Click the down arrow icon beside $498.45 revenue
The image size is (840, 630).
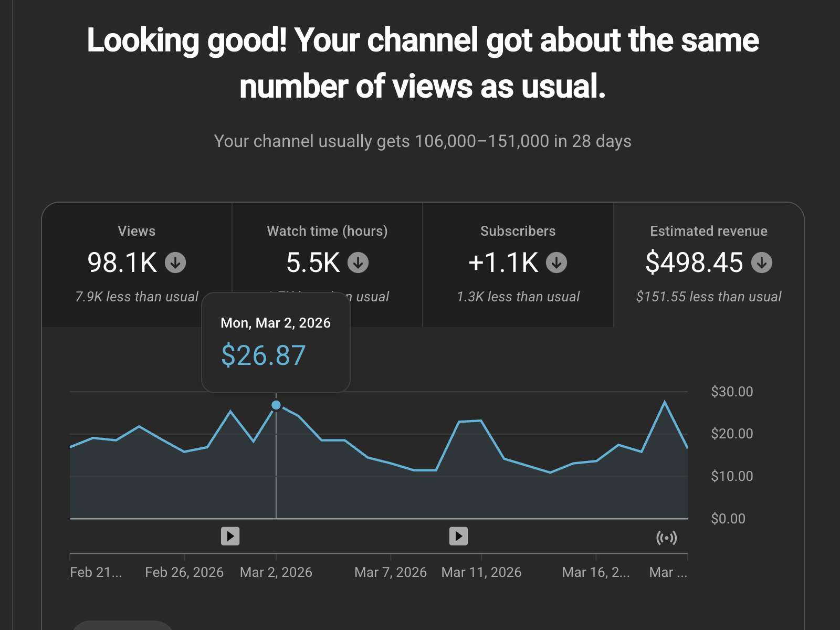[761, 262]
